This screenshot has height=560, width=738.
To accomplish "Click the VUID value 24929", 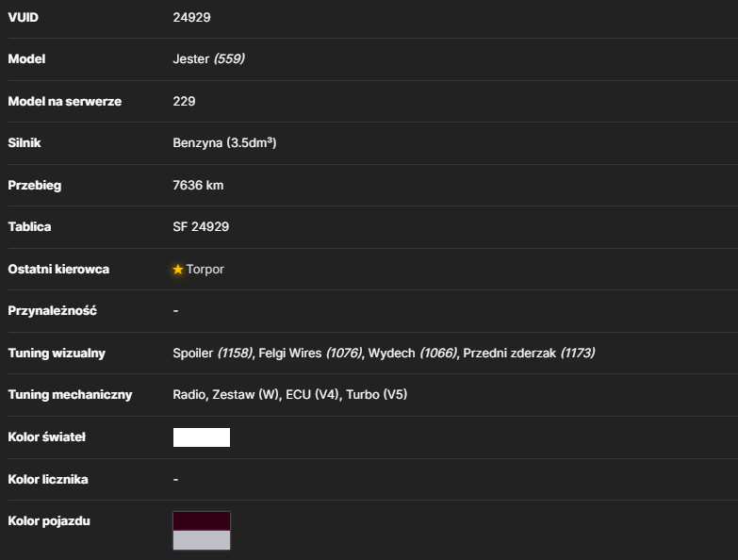I will click(191, 17).
